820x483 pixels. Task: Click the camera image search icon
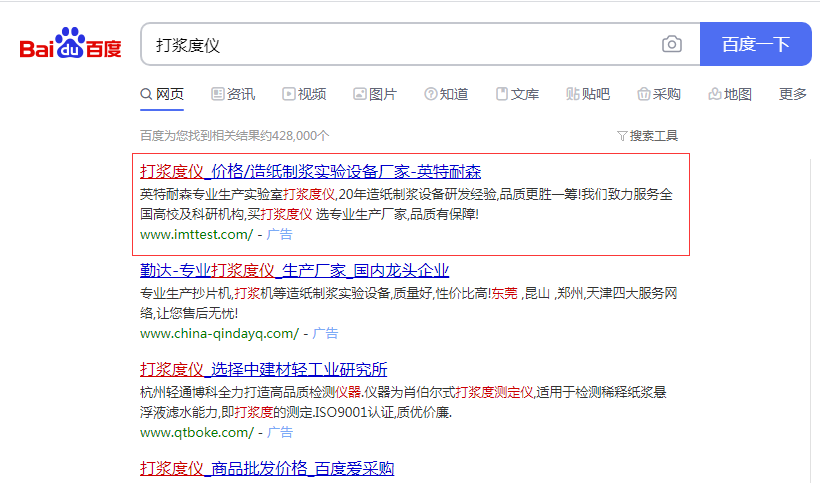coord(672,44)
